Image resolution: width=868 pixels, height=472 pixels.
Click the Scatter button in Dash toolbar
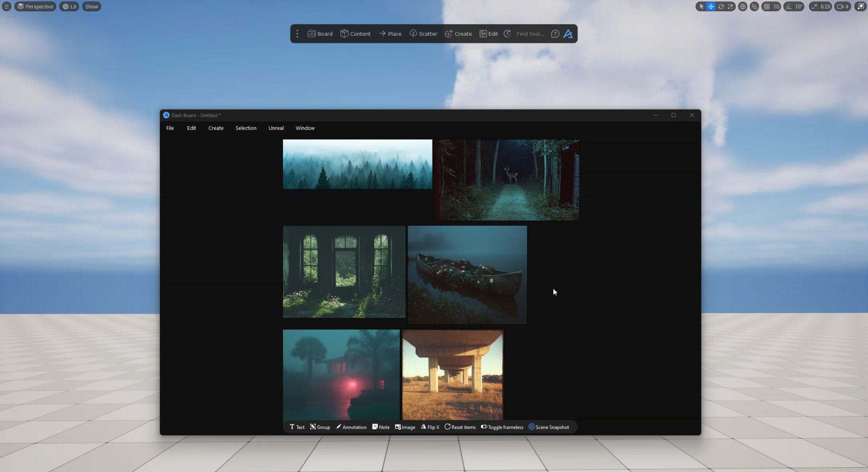pyautogui.click(x=423, y=34)
